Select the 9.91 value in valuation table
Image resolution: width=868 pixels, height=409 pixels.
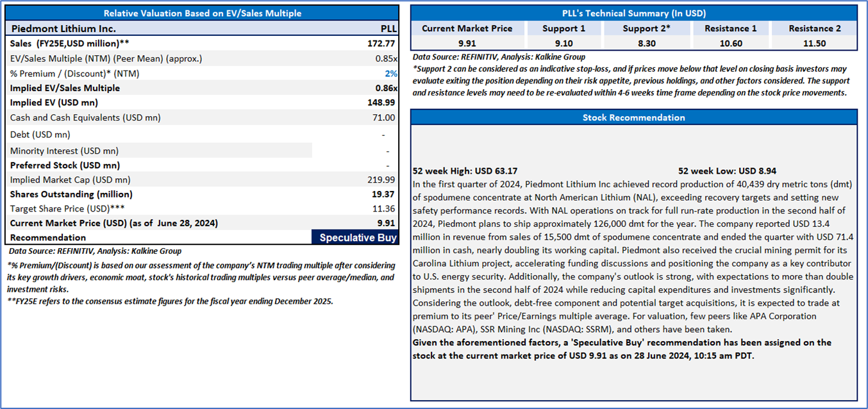pyautogui.click(x=387, y=223)
